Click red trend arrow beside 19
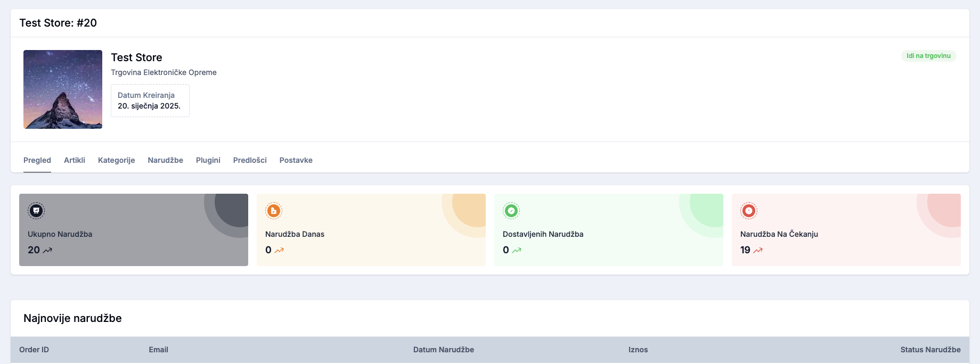The image size is (980, 364). tap(758, 250)
